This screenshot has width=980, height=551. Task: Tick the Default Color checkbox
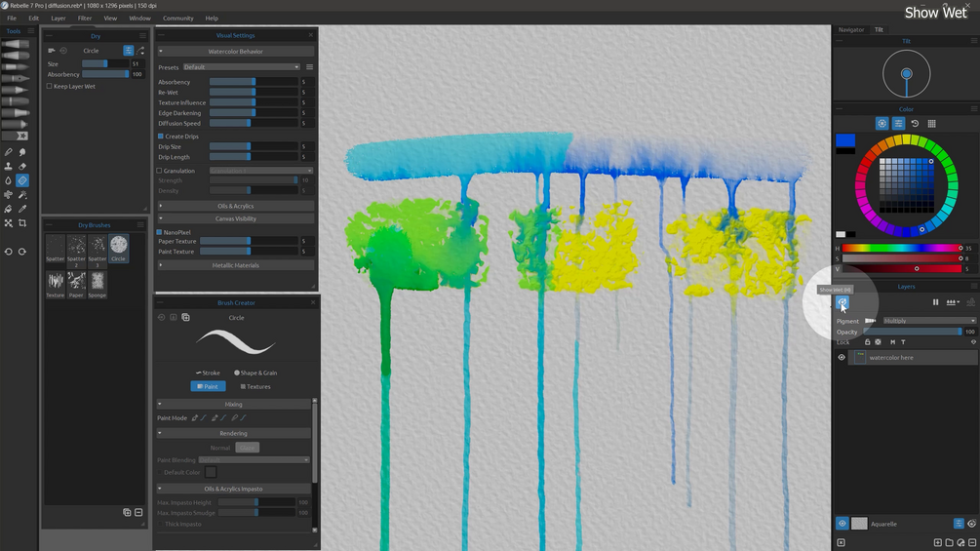click(160, 472)
